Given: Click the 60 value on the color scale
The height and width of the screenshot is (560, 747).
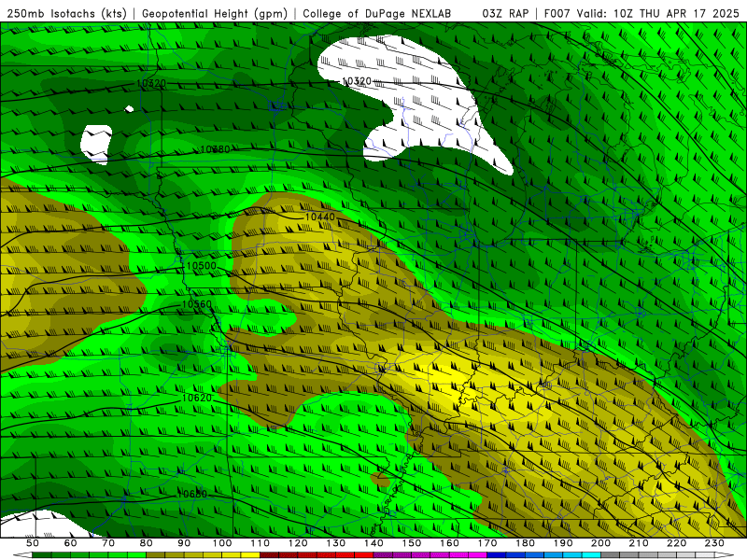Looking at the screenshot, I should [71, 543].
